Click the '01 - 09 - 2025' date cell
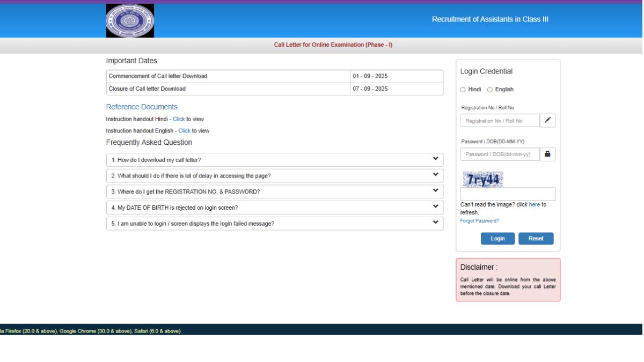This screenshot has height=362, width=644. point(397,76)
